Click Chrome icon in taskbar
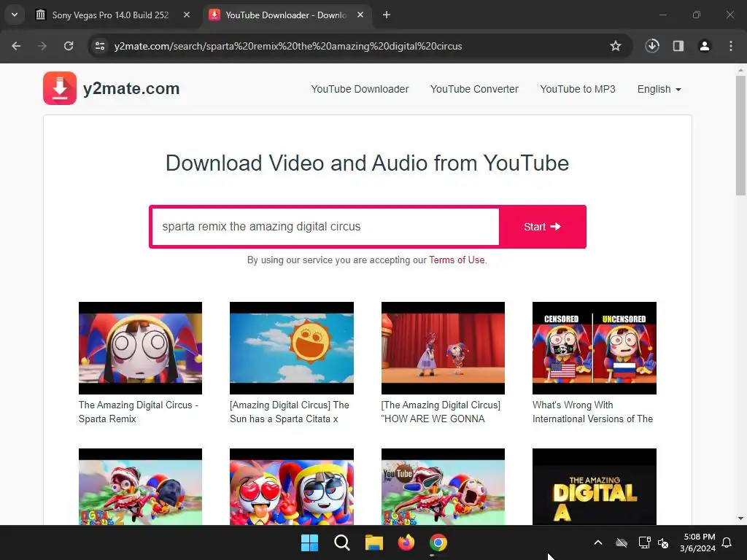The height and width of the screenshot is (560, 747). pyautogui.click(x=438, y=542)
